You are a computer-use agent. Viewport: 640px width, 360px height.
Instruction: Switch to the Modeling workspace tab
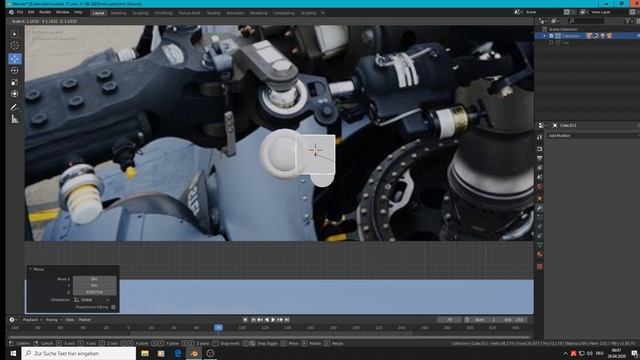(x=118, y=13)
